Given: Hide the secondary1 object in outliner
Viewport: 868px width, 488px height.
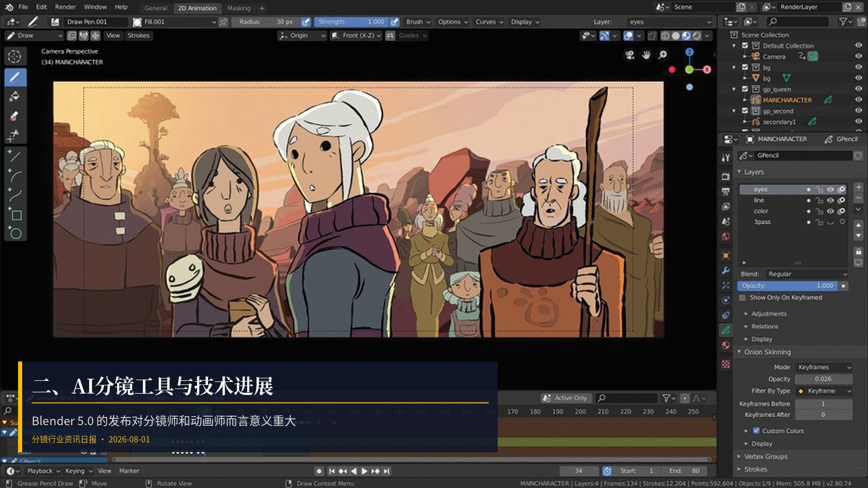Looking at the screenshot, I should [858, 122].
